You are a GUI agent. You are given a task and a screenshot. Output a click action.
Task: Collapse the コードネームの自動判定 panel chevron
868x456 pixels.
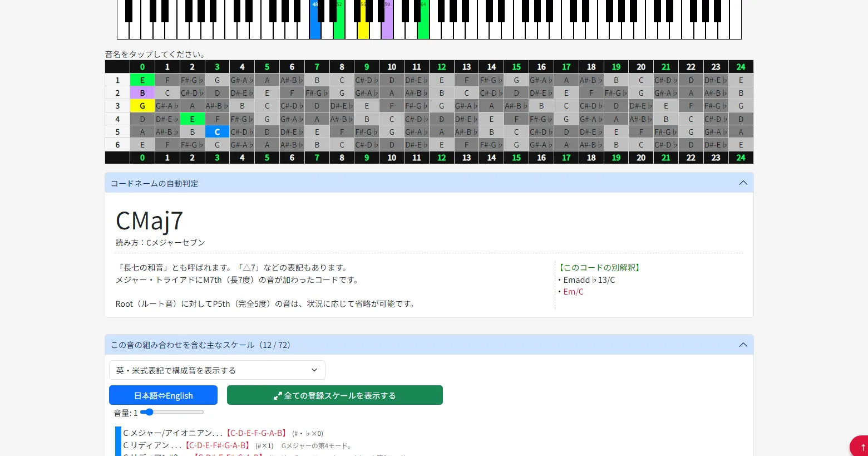coord(743,183)
